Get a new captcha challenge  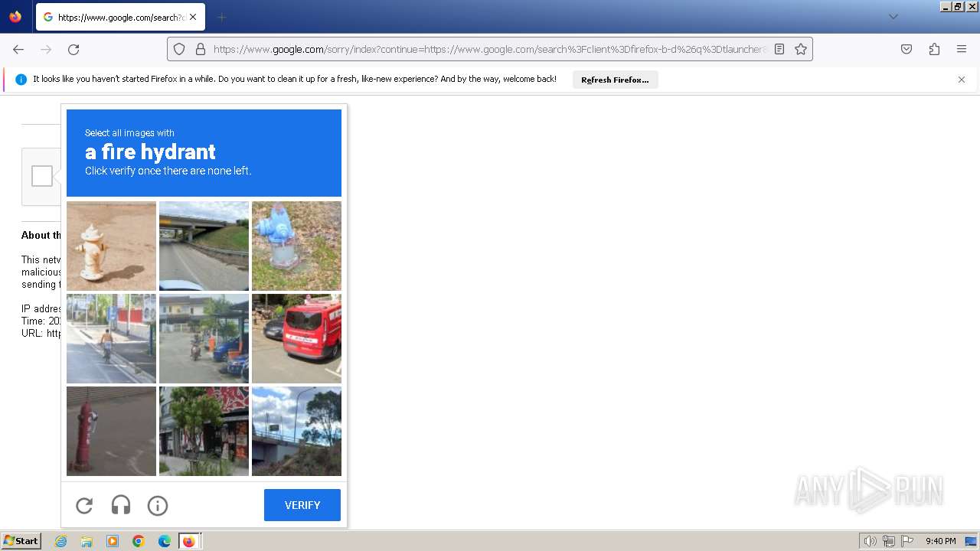point(84,505)
